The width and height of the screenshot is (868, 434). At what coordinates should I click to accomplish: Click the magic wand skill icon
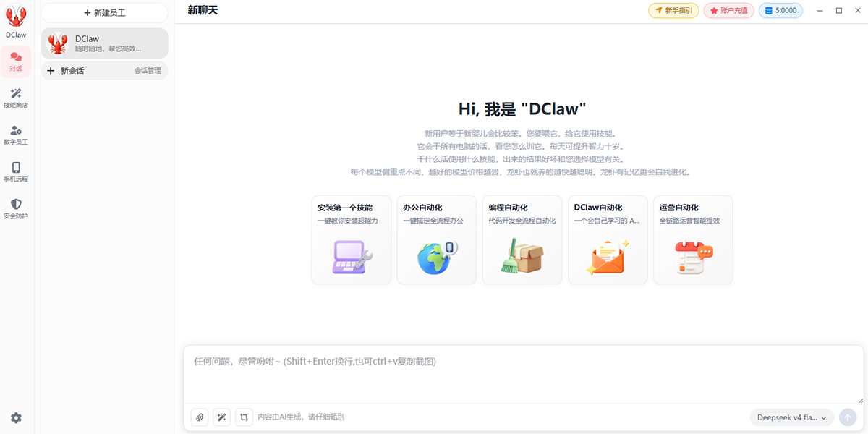coord(222,417)
